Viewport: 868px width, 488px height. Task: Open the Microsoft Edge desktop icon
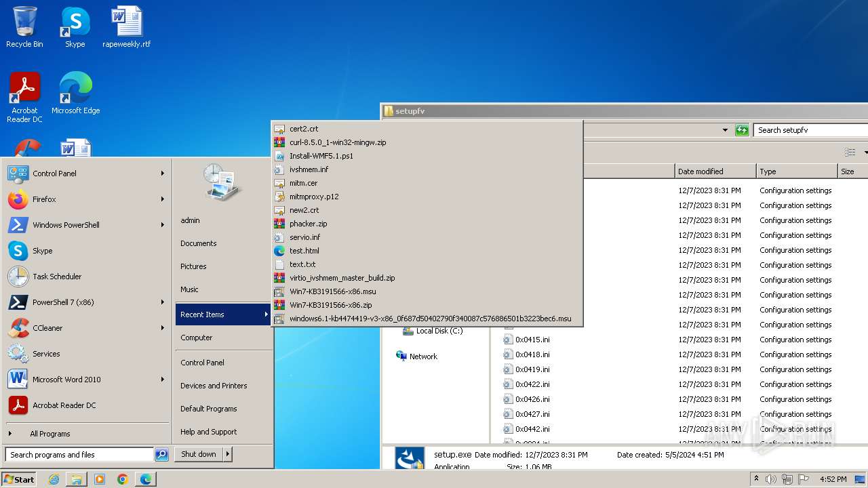(75, 94)
